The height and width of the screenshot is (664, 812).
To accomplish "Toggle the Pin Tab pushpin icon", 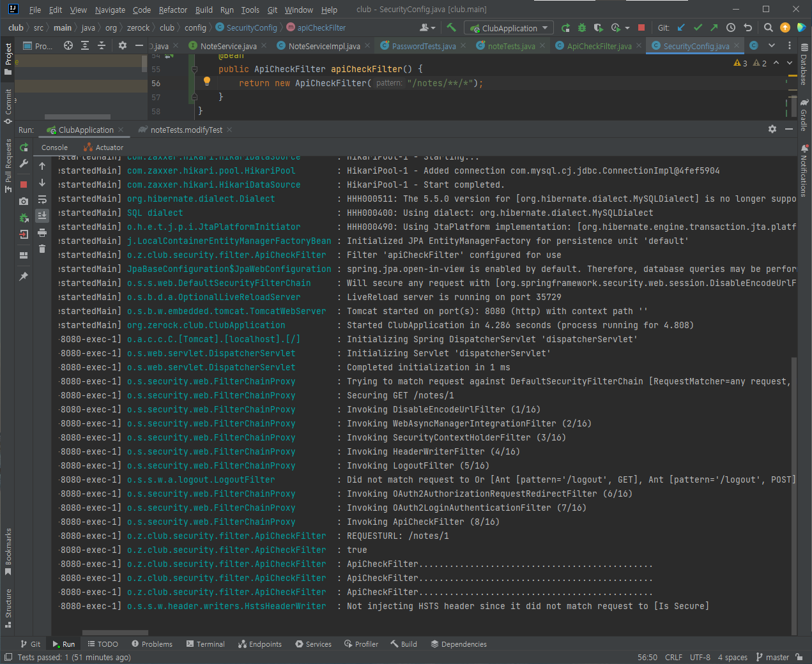I will (x=24, y=276).
